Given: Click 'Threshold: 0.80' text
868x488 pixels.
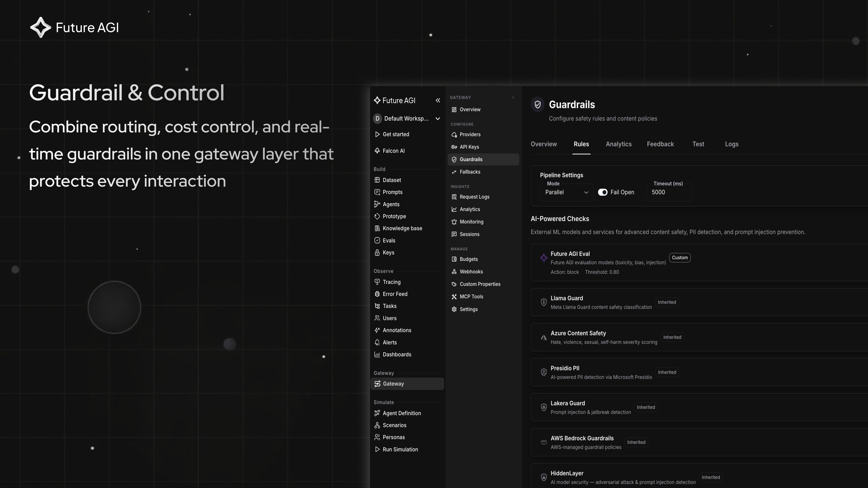Looking at the screenshot, I should (x=602, y=272).
